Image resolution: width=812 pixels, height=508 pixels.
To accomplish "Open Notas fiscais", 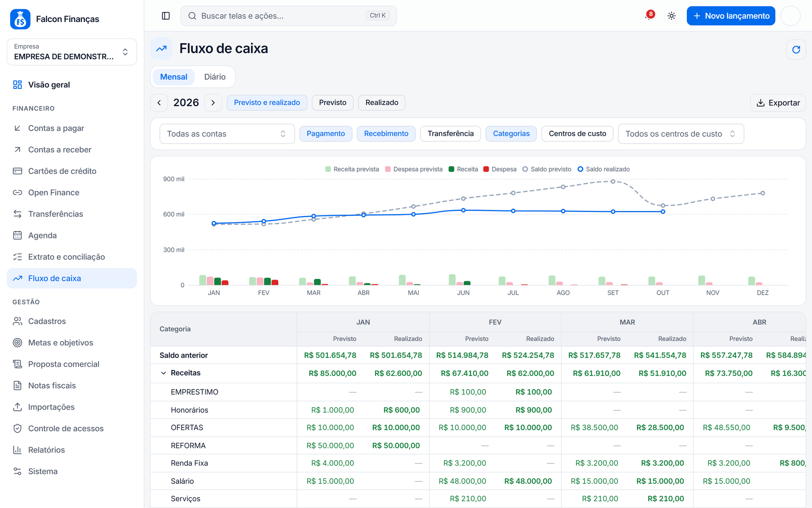I will (72, 385).
